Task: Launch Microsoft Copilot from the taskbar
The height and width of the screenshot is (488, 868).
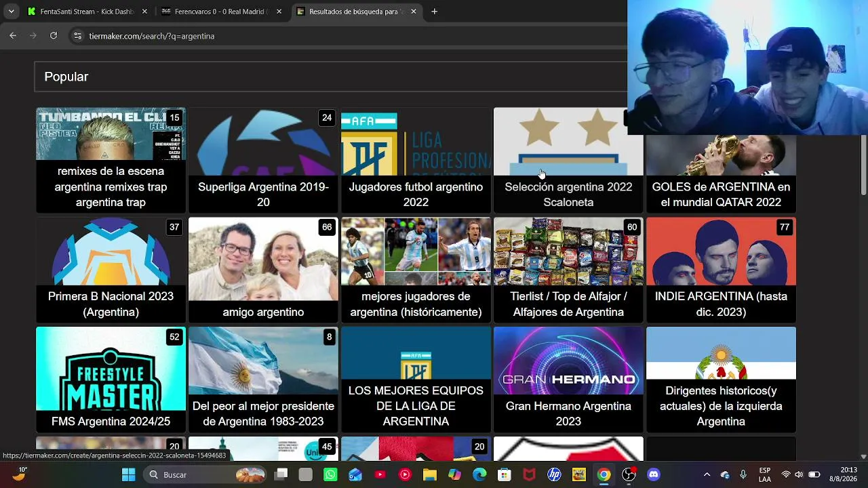Action: pyautogui.click(x=454, y=474)
